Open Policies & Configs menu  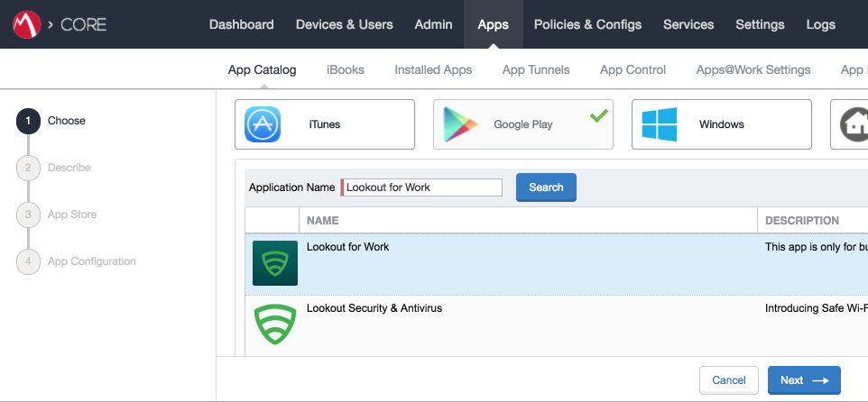coord(588,24)
